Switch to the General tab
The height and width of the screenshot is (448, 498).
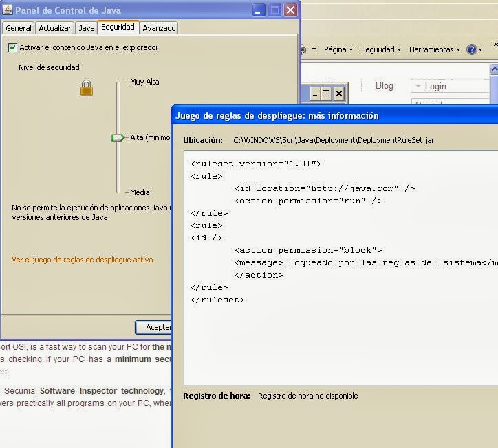[19, 28]
